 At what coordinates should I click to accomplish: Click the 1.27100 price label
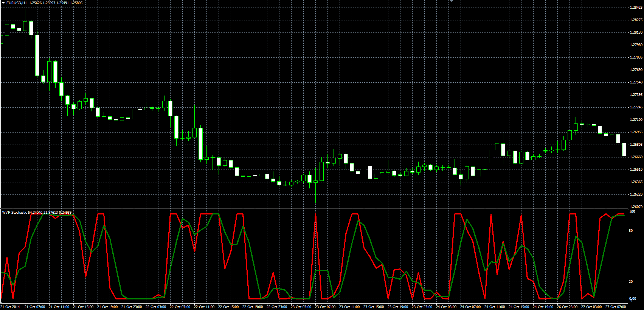636,120
